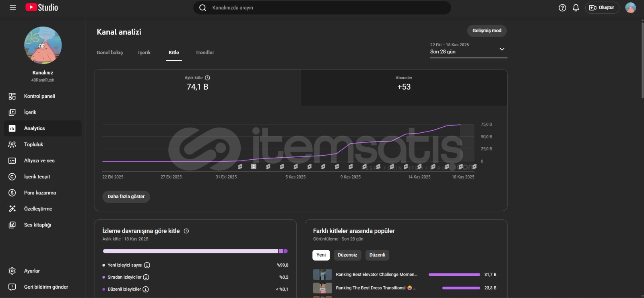
Task: Open Ayarlar settings gear
Action: [x=32, y=271]
